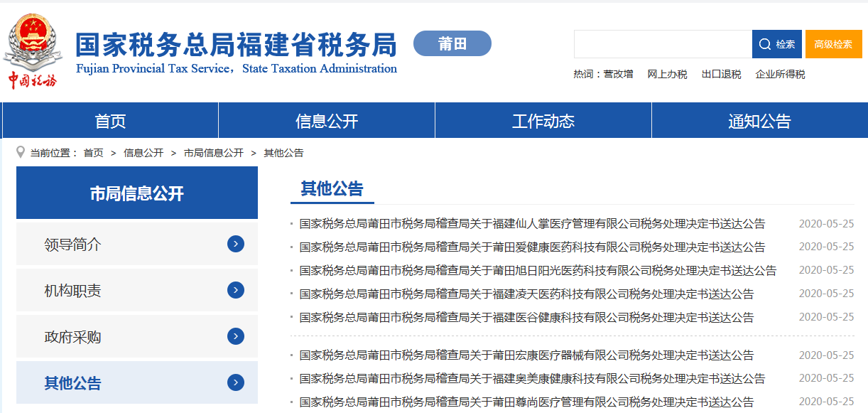Image resolution: width=868 pixels, height=413 pixels.
Task: Focus the search input field
Action: 662,44
